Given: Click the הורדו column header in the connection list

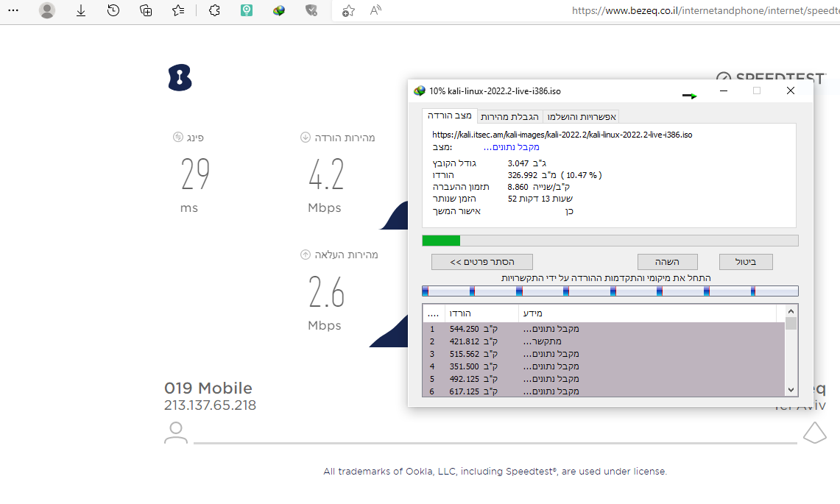Looking at the screenshot, I should pos(481,313).
